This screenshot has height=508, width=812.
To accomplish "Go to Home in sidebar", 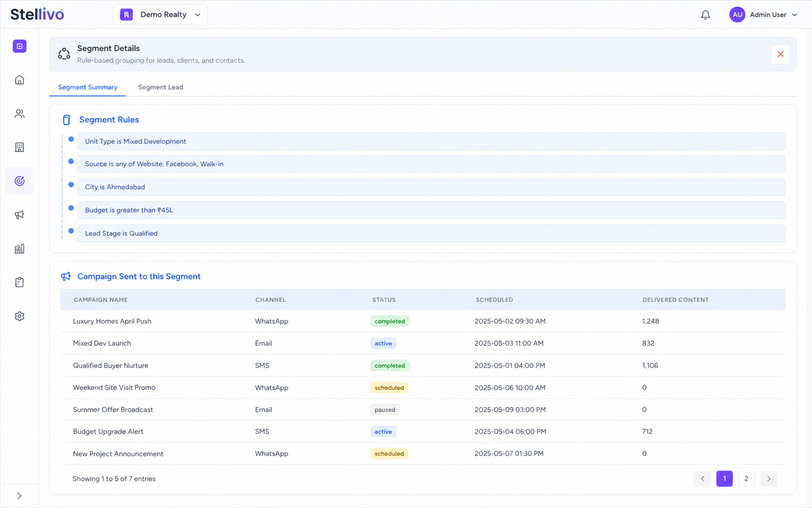I will point(19,80).
